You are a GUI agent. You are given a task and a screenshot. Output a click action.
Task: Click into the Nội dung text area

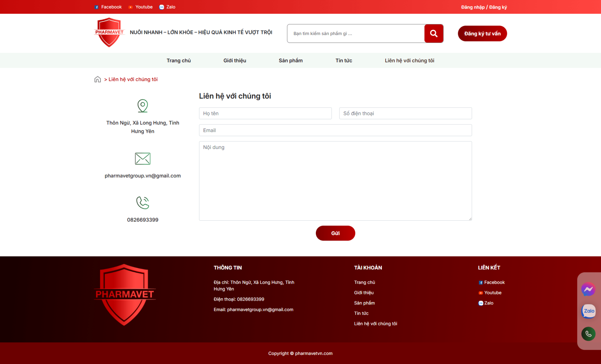click(335, 181)
